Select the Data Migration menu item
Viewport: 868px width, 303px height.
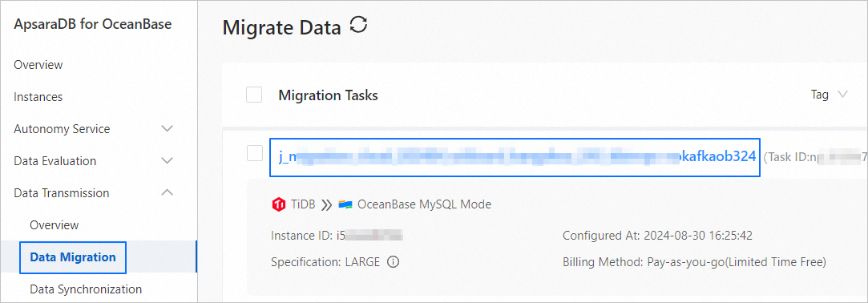[73, 257]
